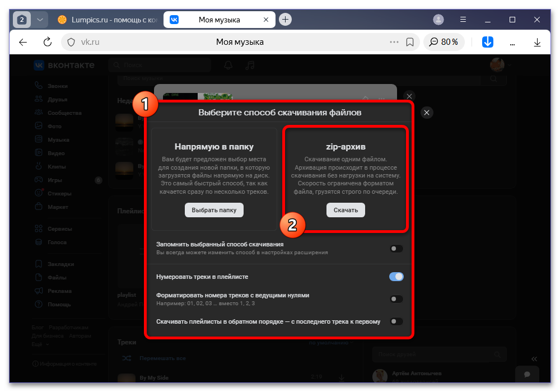Open the по умолчанию sort dropdown

click(331, 343)
